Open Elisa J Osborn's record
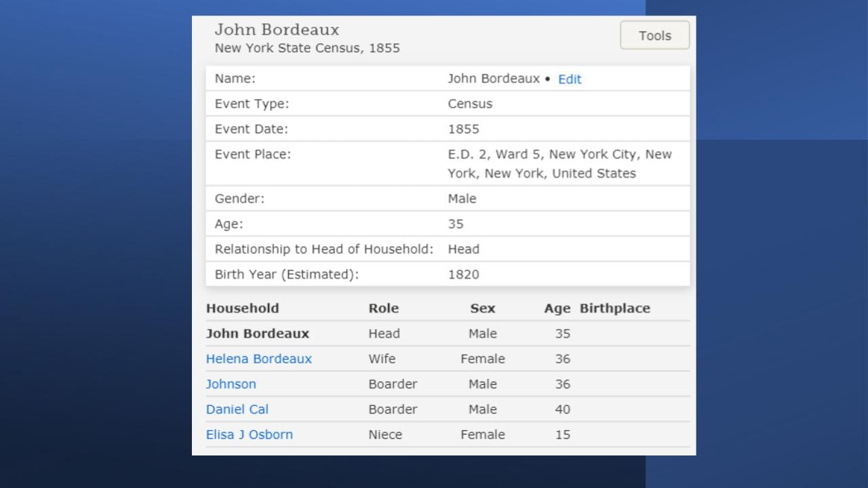 tap(250, 434)
